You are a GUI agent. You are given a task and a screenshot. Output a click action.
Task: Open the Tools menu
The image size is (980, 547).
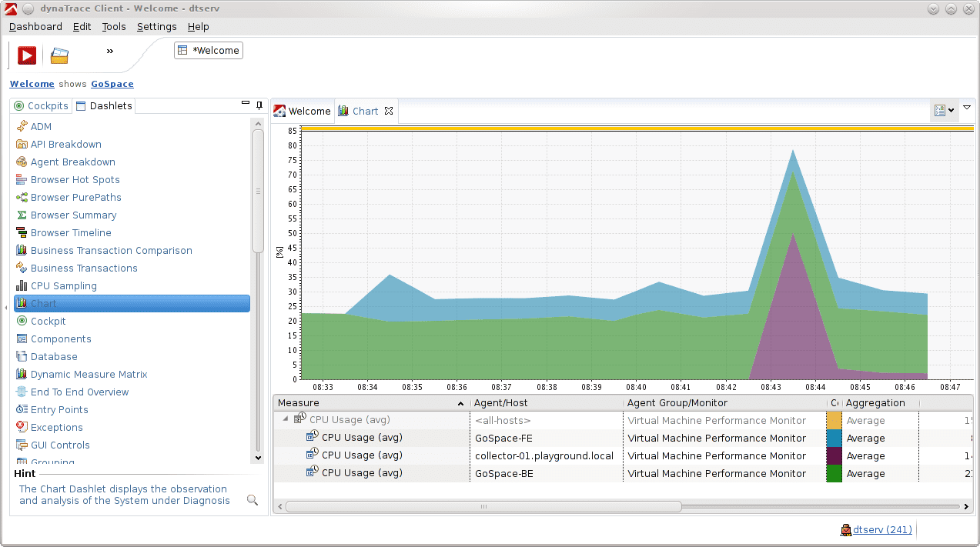point(114,26)
